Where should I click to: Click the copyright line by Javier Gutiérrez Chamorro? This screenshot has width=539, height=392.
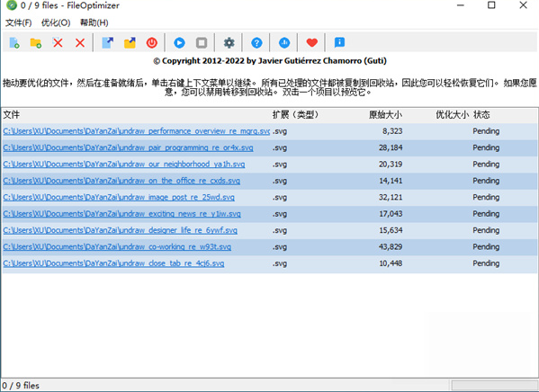270,61
